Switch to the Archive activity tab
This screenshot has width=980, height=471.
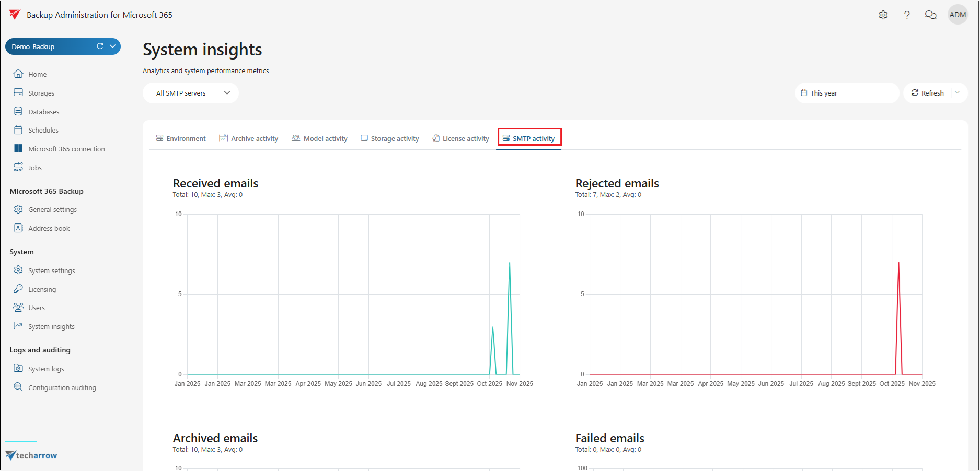(x=249, y=138)
